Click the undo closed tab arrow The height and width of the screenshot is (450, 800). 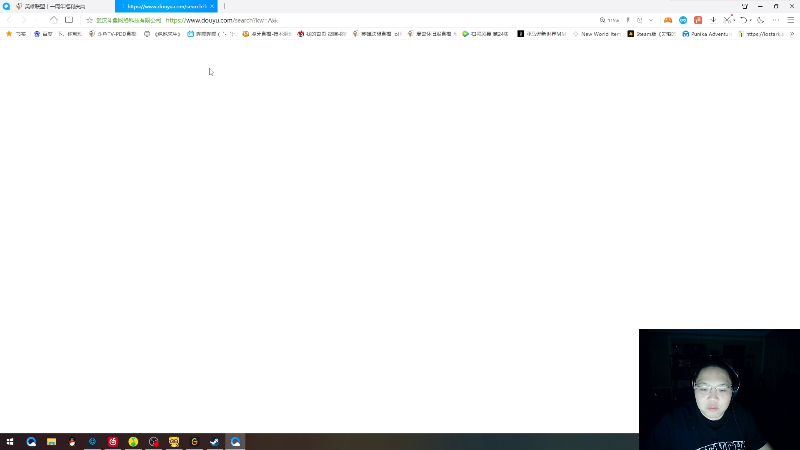tap(744, 20)
